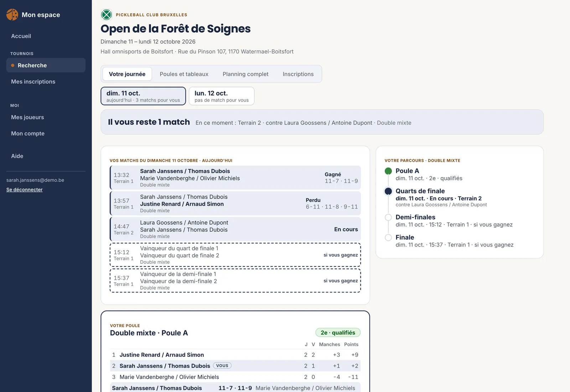Screen dimensions: 570x392
Task: Click the dark Quarts de finale marker
Action: click(x=388, y=191)
